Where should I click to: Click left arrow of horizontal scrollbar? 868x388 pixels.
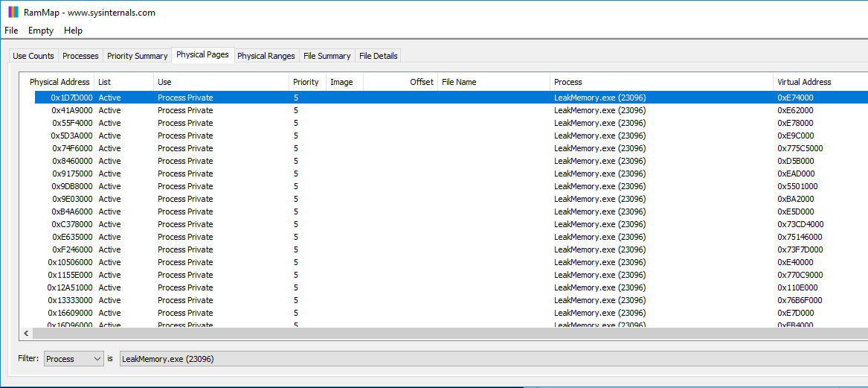point(28,334)
